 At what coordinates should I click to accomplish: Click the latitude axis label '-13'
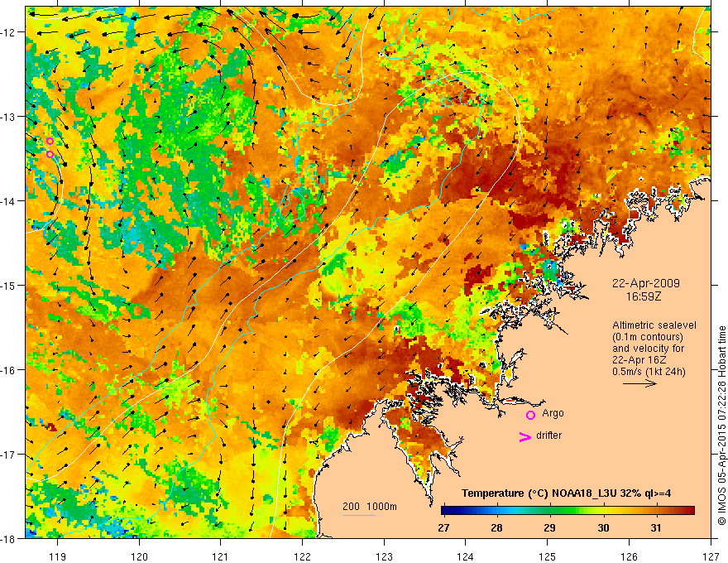9,117
